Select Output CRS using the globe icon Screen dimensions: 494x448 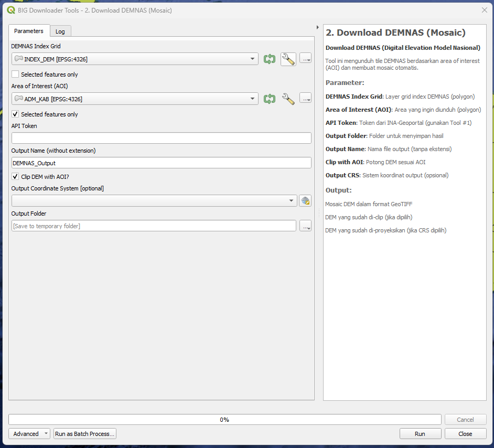coord(305,200)
